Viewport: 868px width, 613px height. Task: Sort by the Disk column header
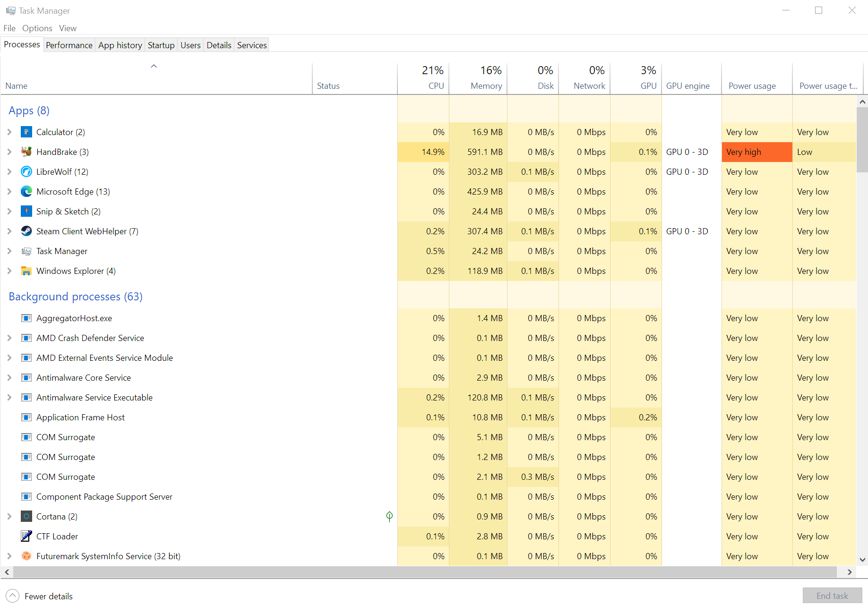(533, 78)
